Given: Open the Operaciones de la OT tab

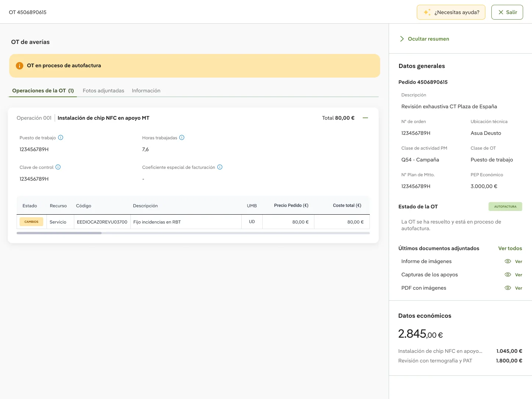Looking at the screenshot, I should 43,91.
